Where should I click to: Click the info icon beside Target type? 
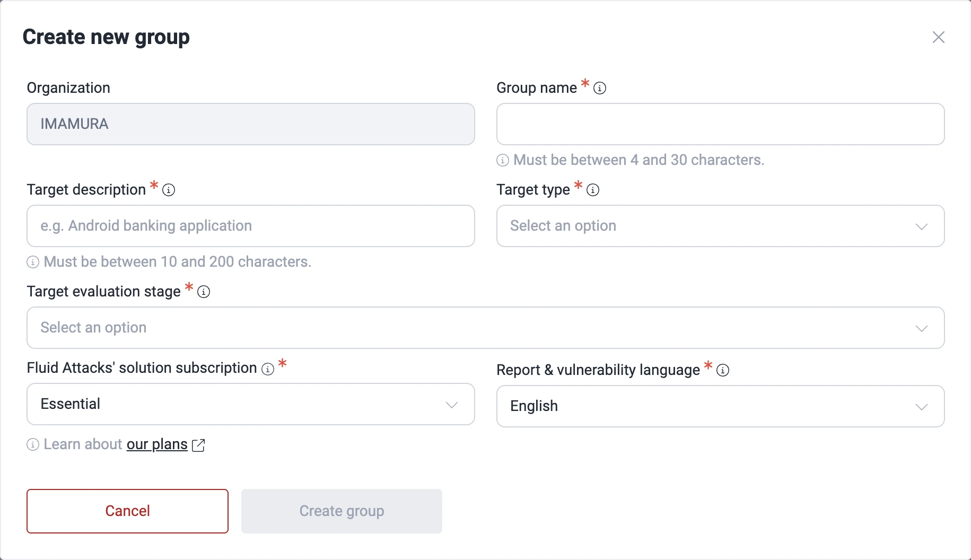(x=593, y=190)
